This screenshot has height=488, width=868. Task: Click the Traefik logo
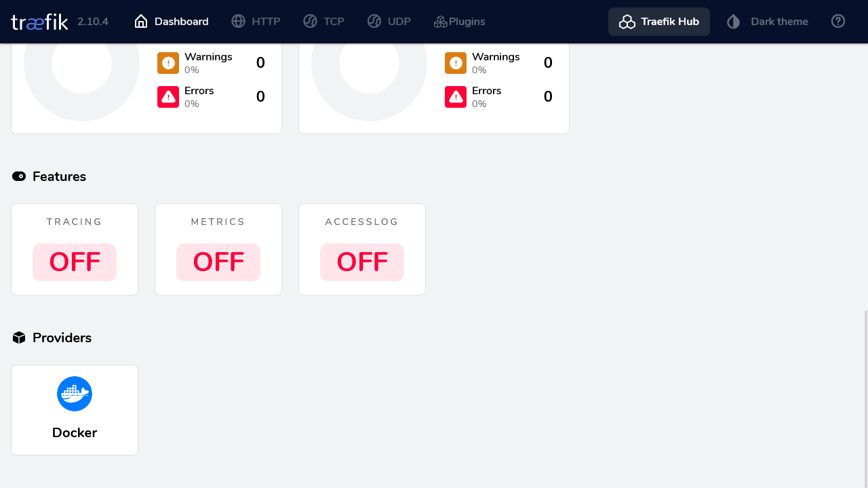coord(39,22)
